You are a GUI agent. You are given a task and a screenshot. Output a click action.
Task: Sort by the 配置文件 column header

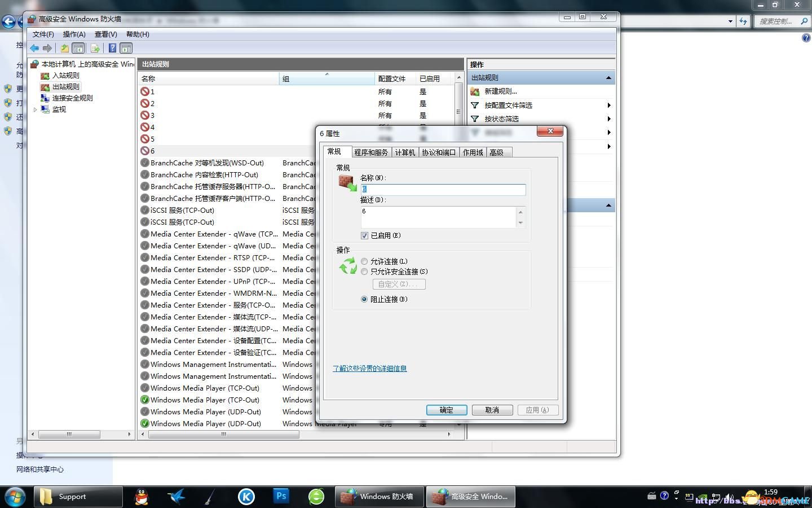click(395, 78)
